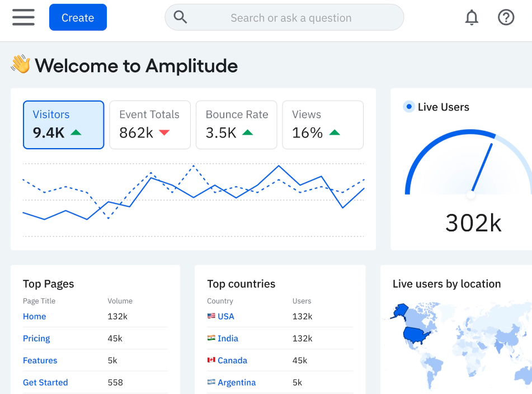The height and width of the screenshot is (394, 532).
Task: Click the search magnifier icon
Action: [180, 17]
